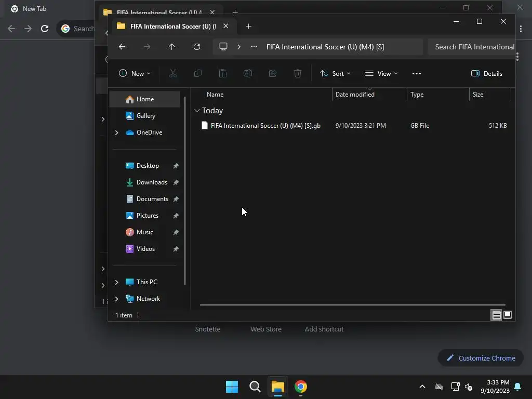The width and height of the screenshot is (532, 399).
Task: Open Gallery in navigation pane
Action: click(145, 116)
